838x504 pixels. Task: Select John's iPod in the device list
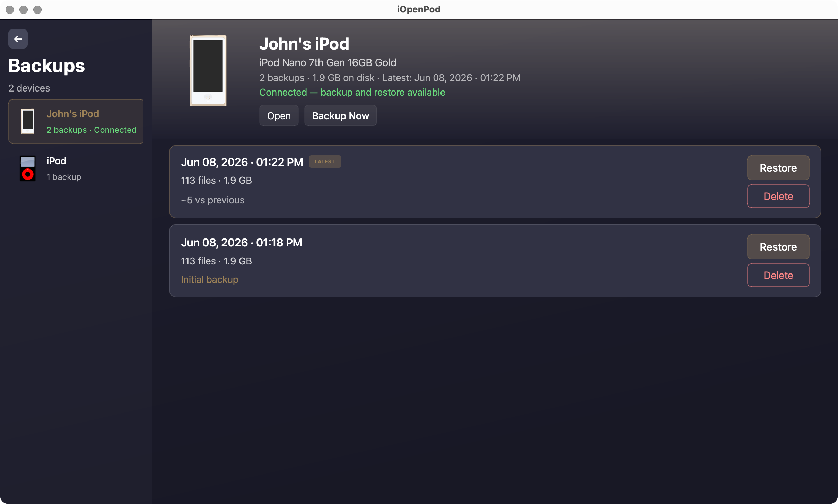tap(76, 121)
